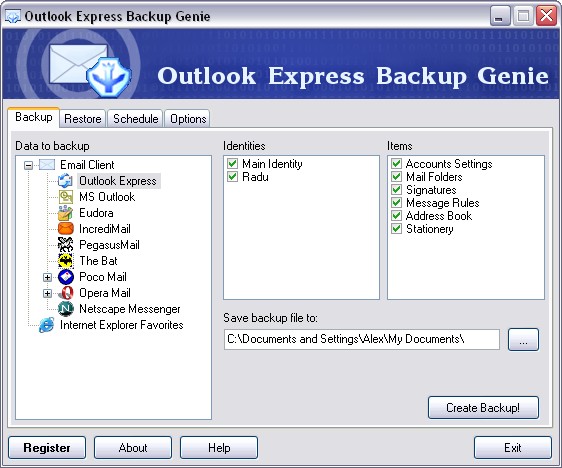This screenshot has height=468, width=562.
Task: Toggle the Radu identity checkbox
Action: point(232,177)
